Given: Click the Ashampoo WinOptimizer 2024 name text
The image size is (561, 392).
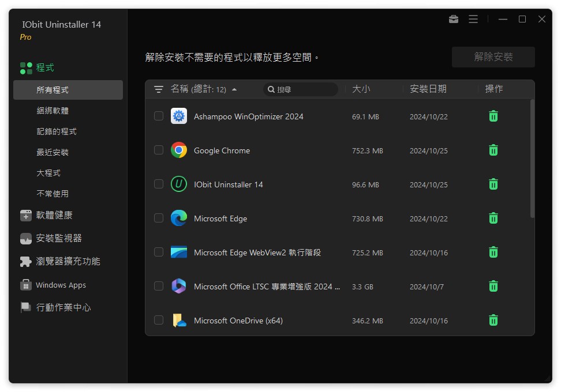Looking at the screenshot, I should click(248, 116).
